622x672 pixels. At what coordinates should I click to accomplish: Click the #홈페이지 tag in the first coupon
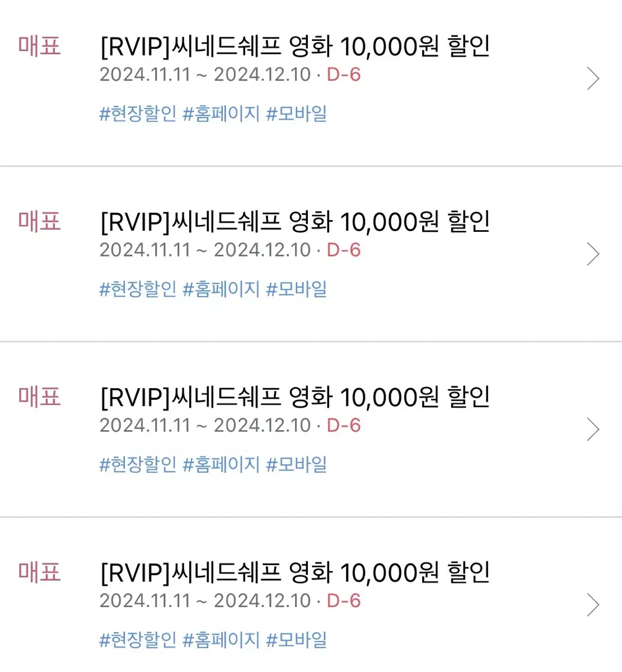coord(221,114)
